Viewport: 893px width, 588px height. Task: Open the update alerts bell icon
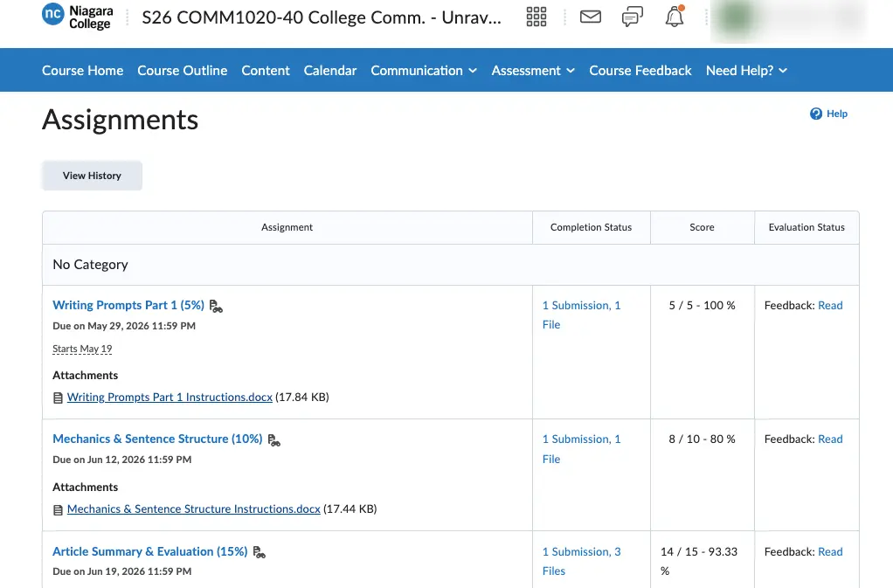pyautogui.click(x=675, y=17)
